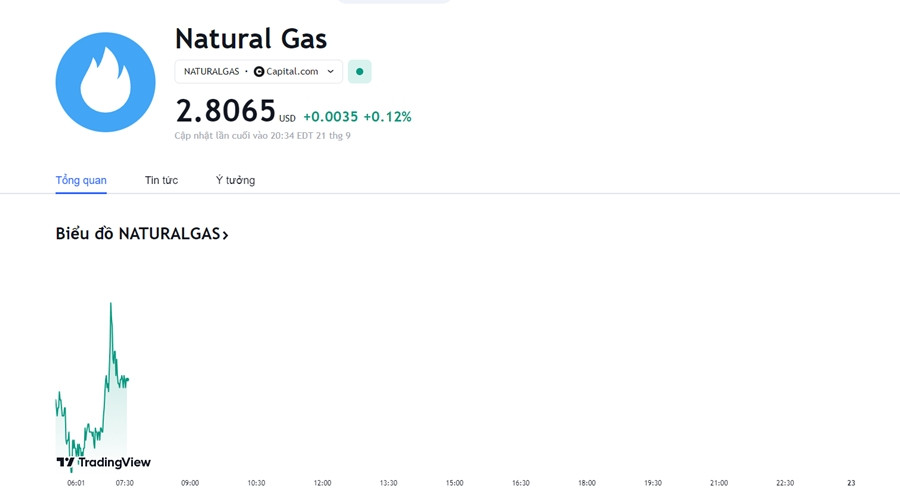Click the Natural Gas flame logo
Viewport: 900px width, 493px height.
[x=106, y=82]
